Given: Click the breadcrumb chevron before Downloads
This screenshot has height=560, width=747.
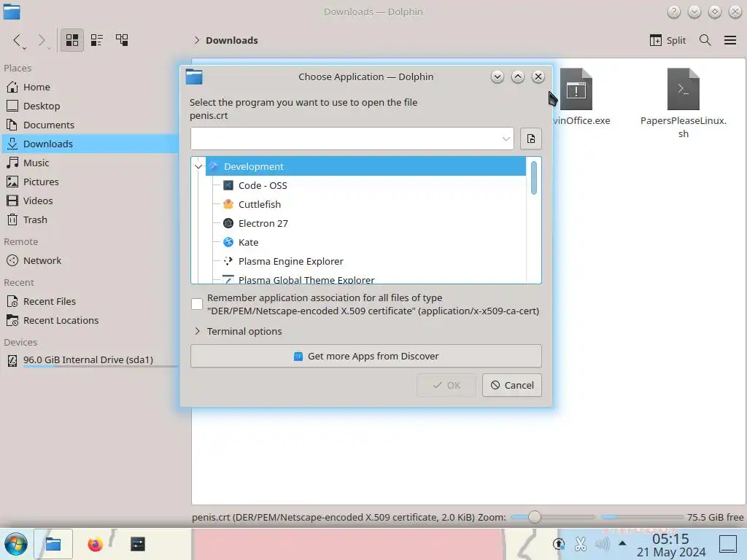Looking at the screenshot, I should coord(197,41).
